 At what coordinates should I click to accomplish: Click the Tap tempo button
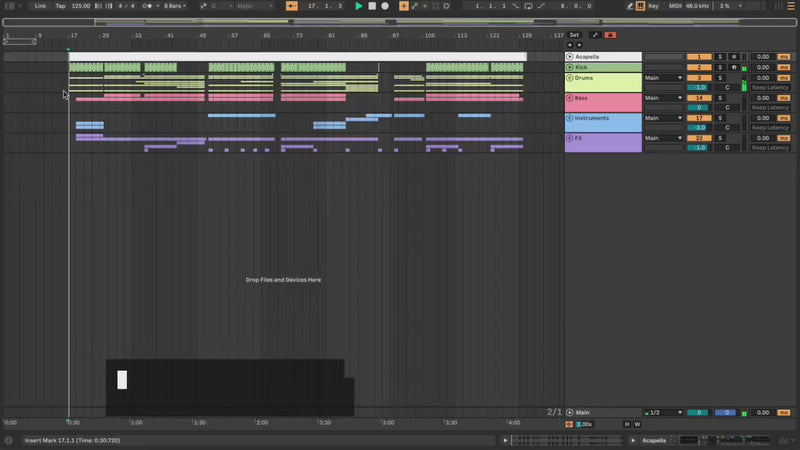pos(60,6)
